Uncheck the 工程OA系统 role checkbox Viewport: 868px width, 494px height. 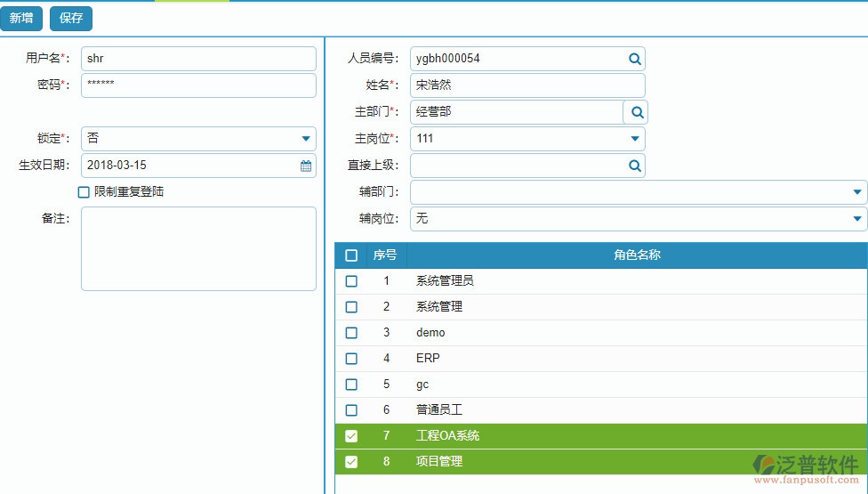tap(351, 436)
